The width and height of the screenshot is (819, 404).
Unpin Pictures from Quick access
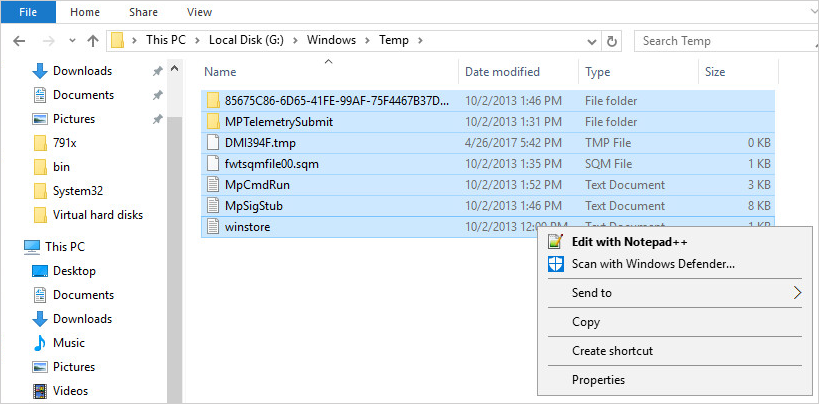point(157,119)
